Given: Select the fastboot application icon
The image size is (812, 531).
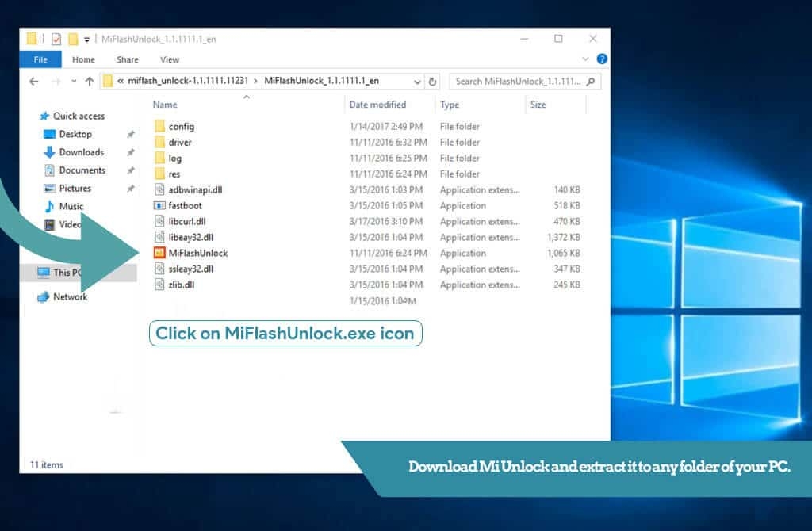Looking at the screenshot, I should [x=159, y=205].
